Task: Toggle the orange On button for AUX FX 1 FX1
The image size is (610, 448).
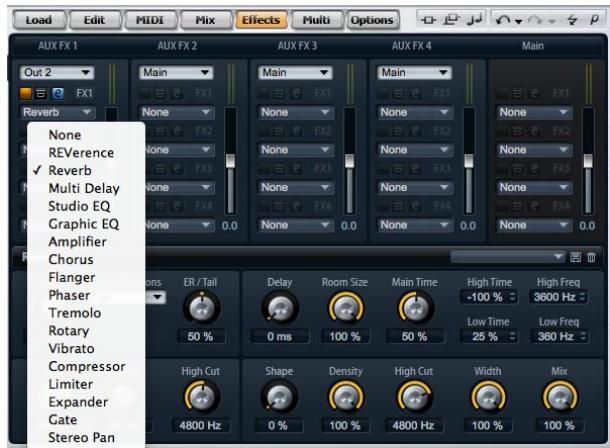Action: [x=26, y=93]
